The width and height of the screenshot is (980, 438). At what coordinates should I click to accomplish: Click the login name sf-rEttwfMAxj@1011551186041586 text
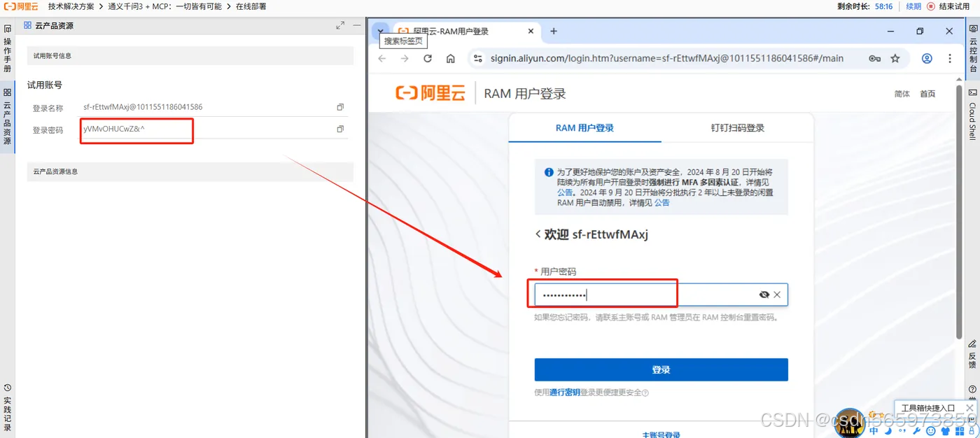point(143,107)
